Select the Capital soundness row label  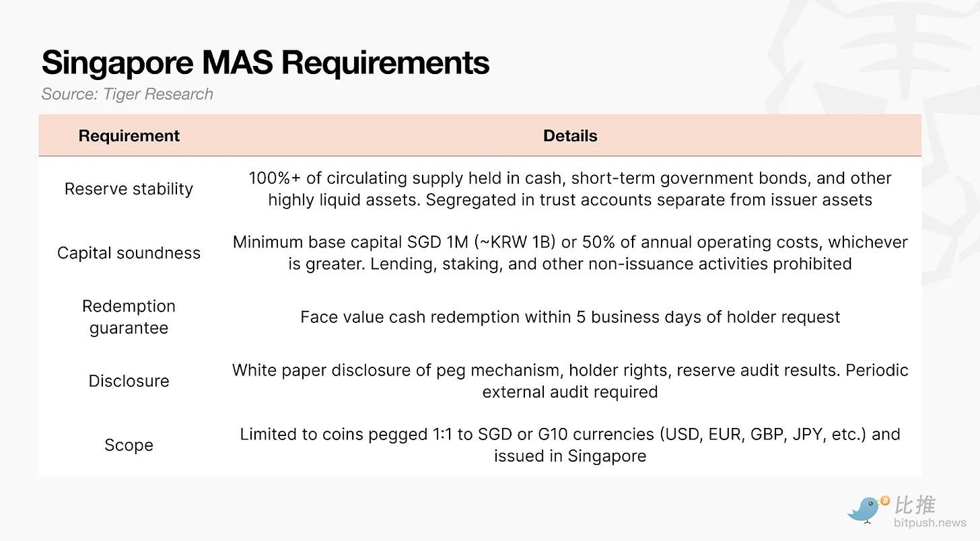(129, 253)
